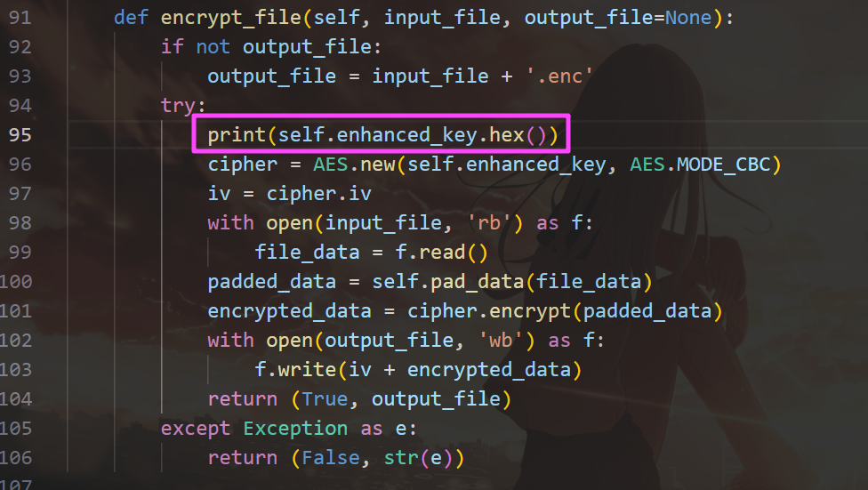Click line number 91 in the gutter
The image size is (868, 490).
click(x=20, y=17)
